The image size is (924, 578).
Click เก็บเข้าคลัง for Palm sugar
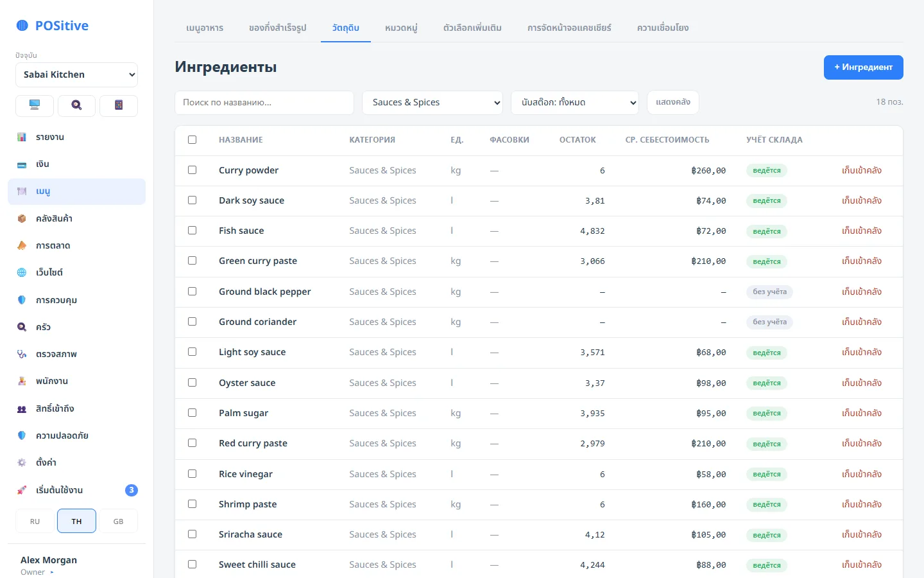click(862, 413)
